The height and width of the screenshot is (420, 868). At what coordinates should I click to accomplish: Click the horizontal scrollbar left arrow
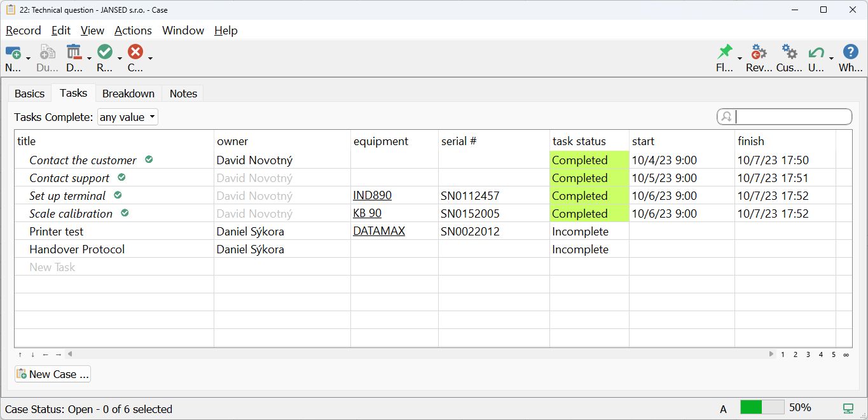coord(70,354)
